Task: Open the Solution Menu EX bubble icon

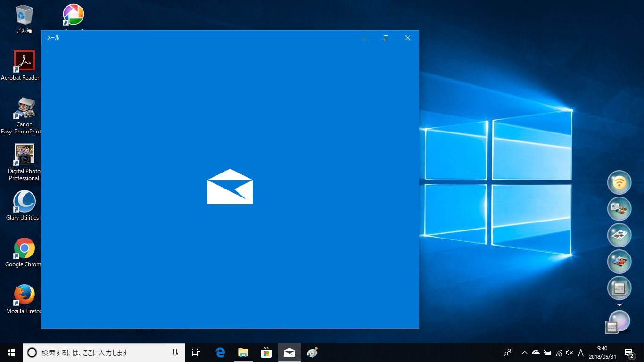Action: click(619, 288)
